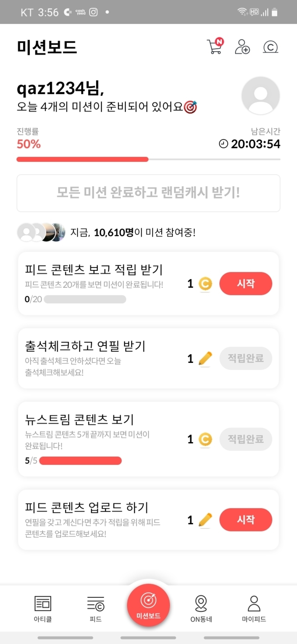This screenshot has width=297, height=644.
Task: Open the shopping cart icon
Action: [x=215, y=47]
